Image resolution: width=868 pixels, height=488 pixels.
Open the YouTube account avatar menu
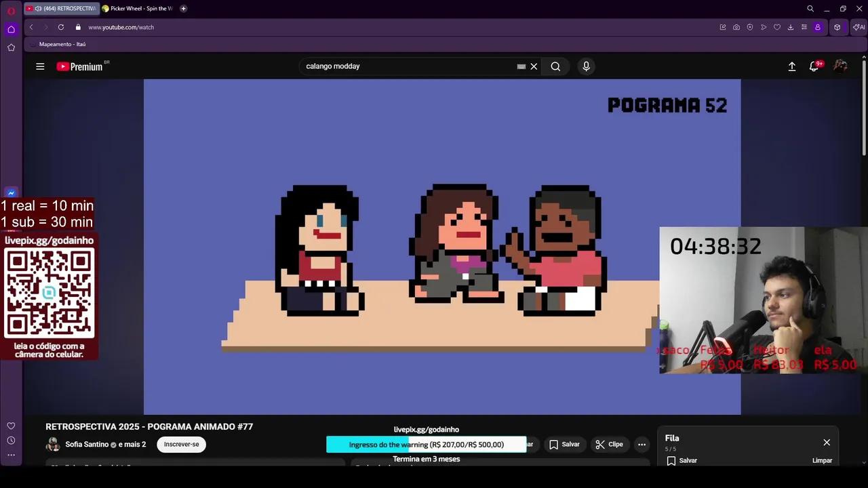pos(840,66)
